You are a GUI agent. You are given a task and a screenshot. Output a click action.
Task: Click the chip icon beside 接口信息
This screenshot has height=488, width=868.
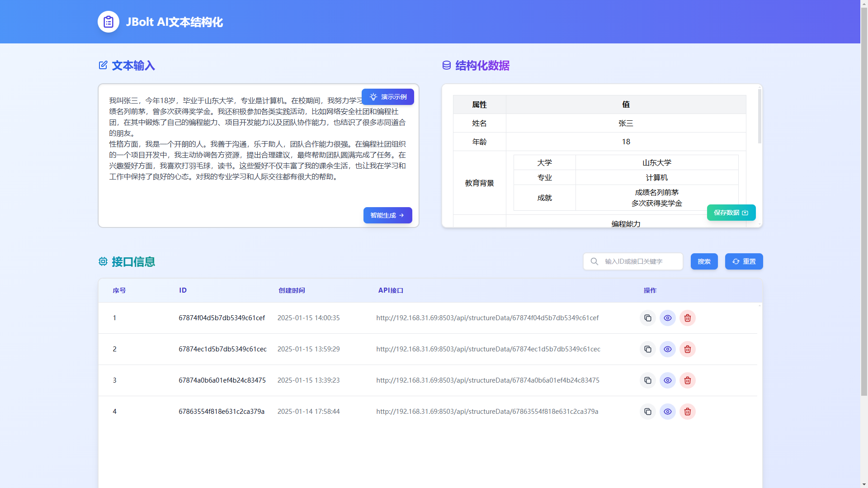tap(103, 261)
